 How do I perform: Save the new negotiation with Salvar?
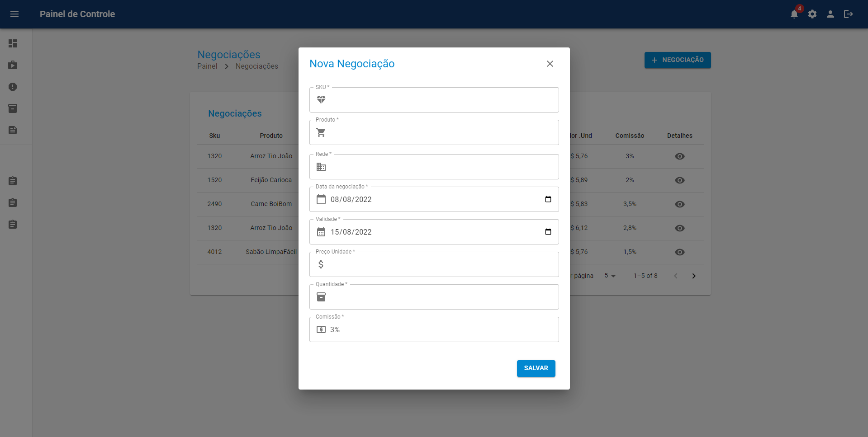point(536,368)
